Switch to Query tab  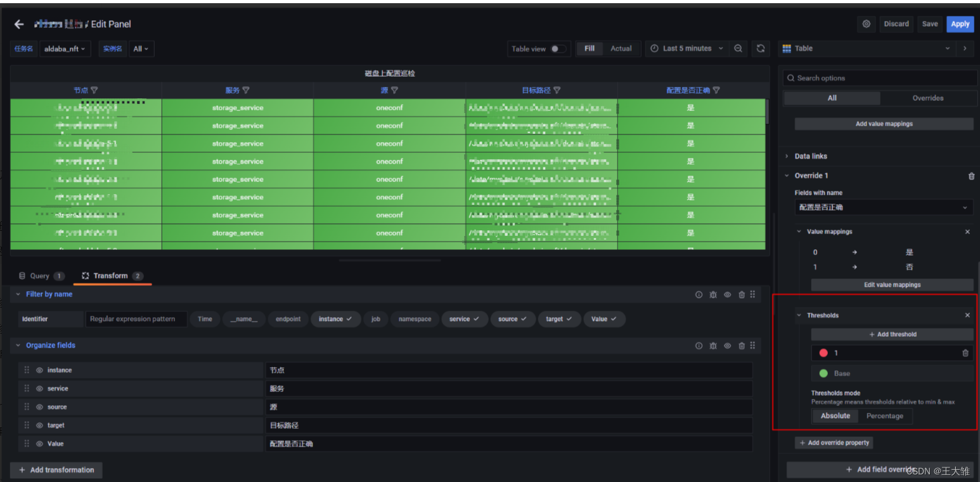pyautogui.click(x=40, y=277)
